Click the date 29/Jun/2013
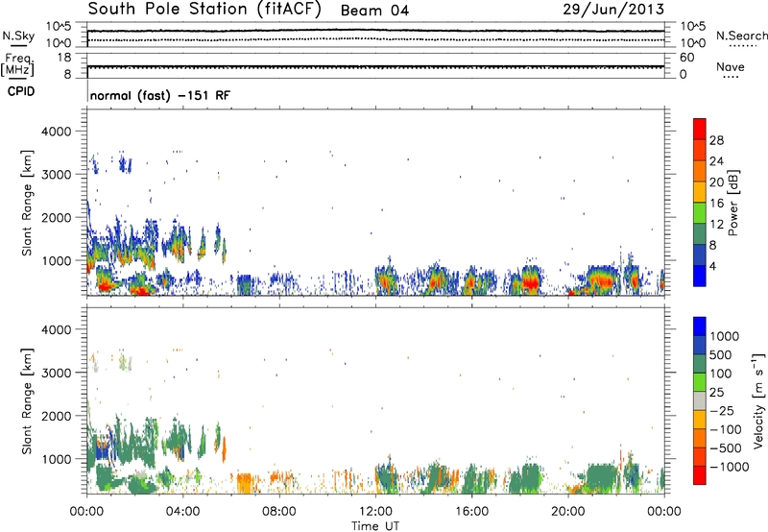Screen dimensions: 768x532 (613, 10)
